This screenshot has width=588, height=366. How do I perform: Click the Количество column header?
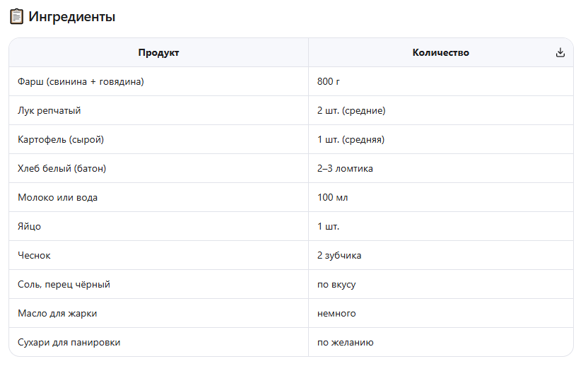(x=440, y=52)
